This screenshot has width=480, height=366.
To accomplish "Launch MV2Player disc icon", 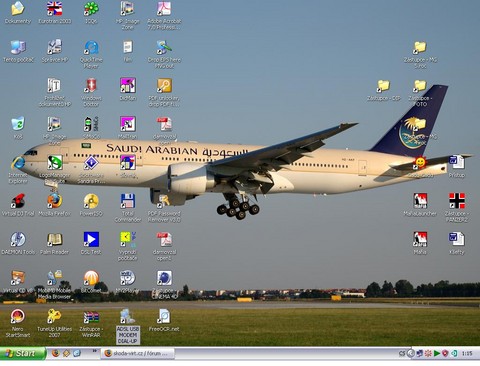I will tap(127, 278).
